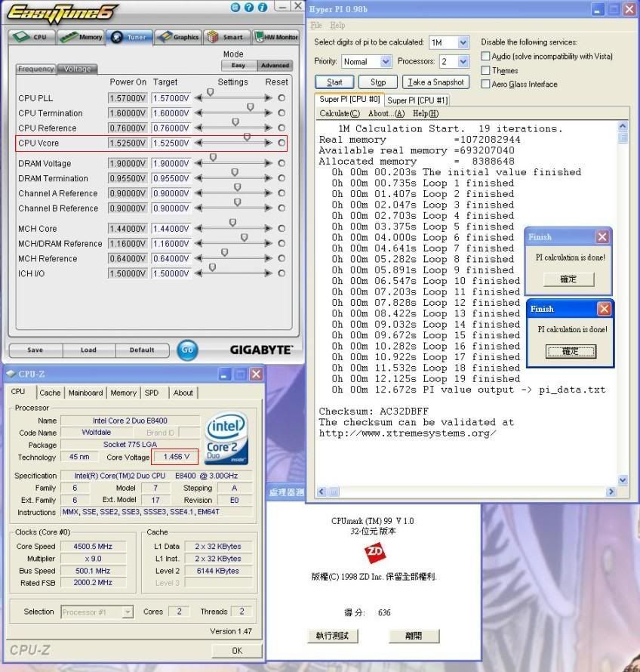Open the Mainboard tab in CPU-Z
The height and width of the screenshot is (672, 640).
(x=86, y=393)
